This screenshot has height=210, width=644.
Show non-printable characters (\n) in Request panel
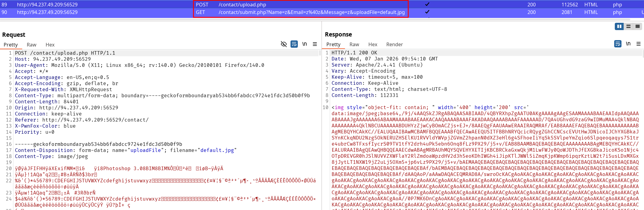(x=305, y=44)
